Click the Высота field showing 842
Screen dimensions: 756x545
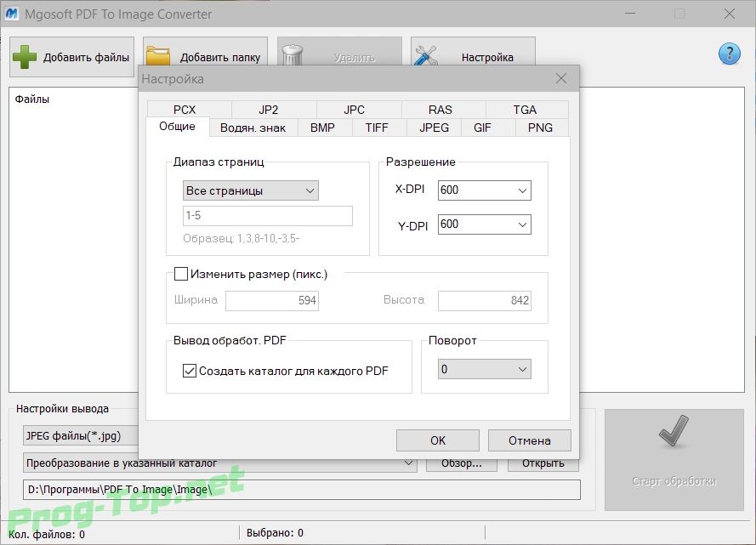click(485, 301)
